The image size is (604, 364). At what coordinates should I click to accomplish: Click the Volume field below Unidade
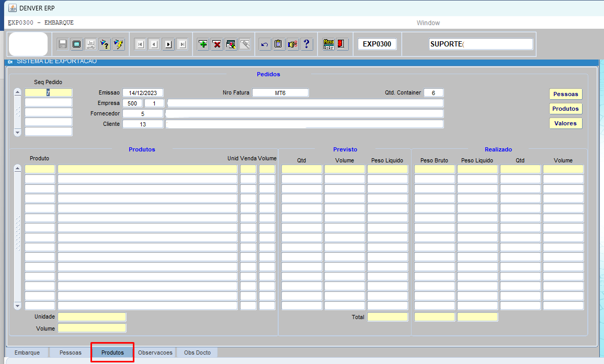click(92, 328)
